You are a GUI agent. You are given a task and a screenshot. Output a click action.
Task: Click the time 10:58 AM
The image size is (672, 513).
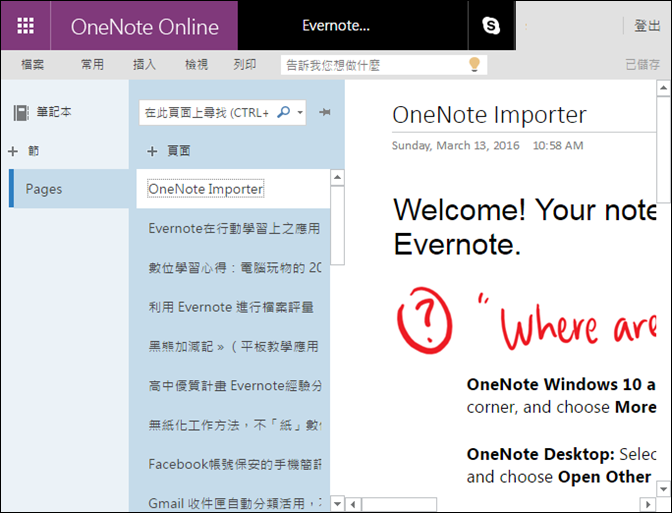tap(558, 146)
